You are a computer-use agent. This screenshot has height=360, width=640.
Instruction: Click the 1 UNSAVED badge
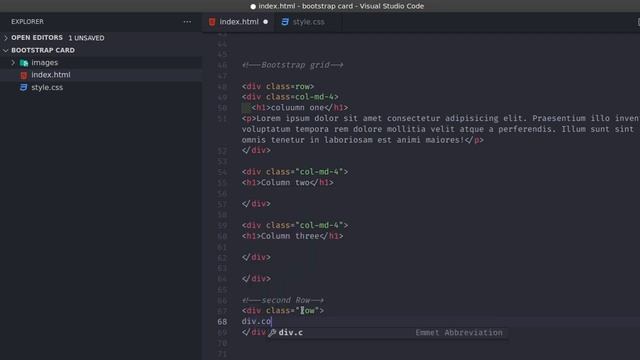click(x=86, y=38)
